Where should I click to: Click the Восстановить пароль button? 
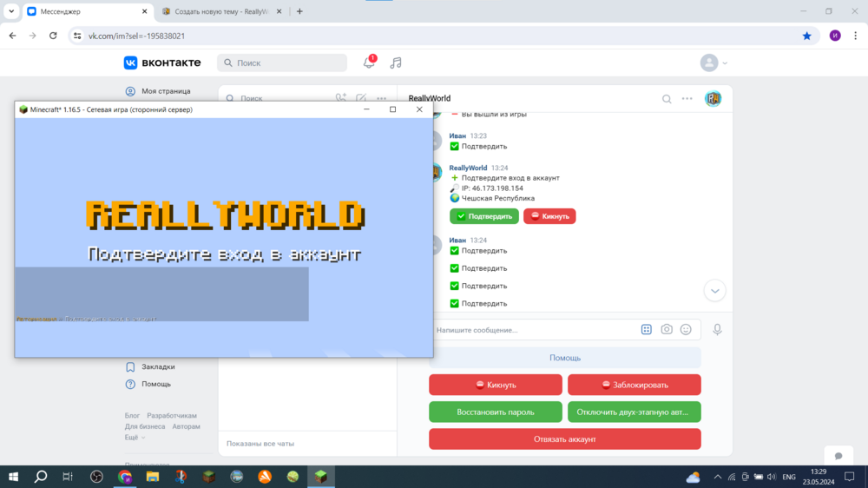click(x=496, y=412)
